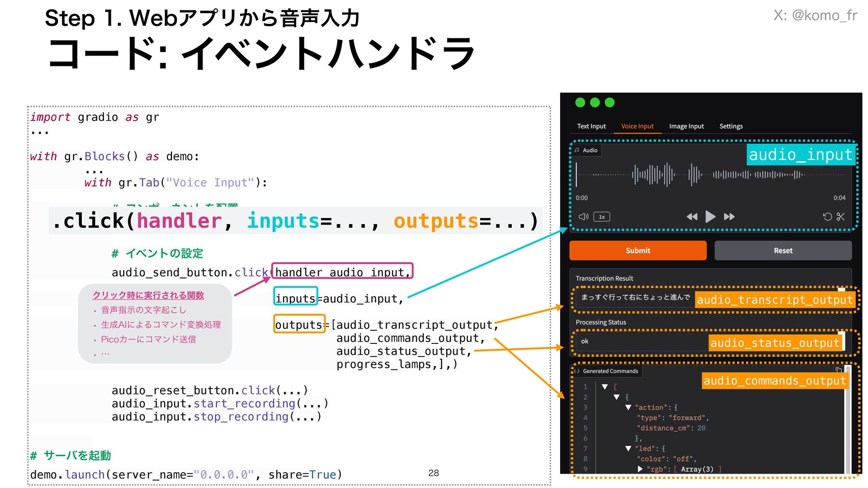
Task: Open the Settings tab
Action: [x=731, y=127]
